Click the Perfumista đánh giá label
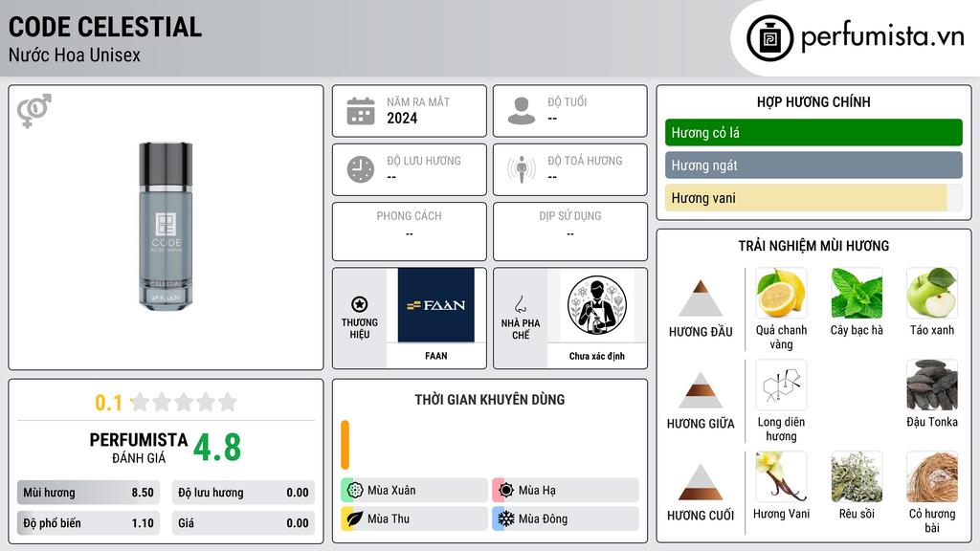980x551 pixels. (x=139, y=448)
